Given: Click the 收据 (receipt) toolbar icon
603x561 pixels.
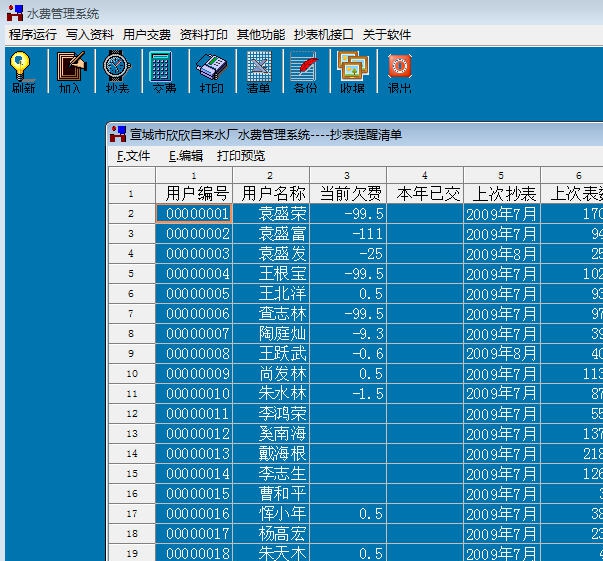Looking at the screenshot, I should point(352,71).
